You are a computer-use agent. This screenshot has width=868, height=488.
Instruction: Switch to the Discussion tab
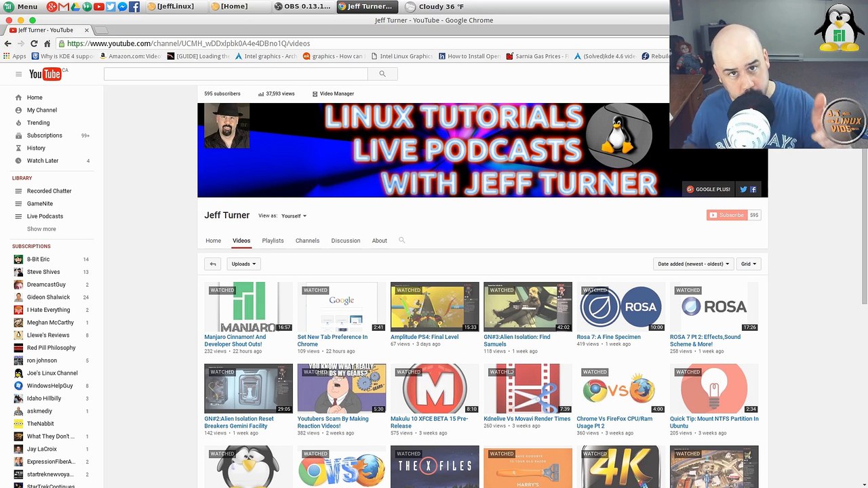pyautogui.click(x=346, y=241)
